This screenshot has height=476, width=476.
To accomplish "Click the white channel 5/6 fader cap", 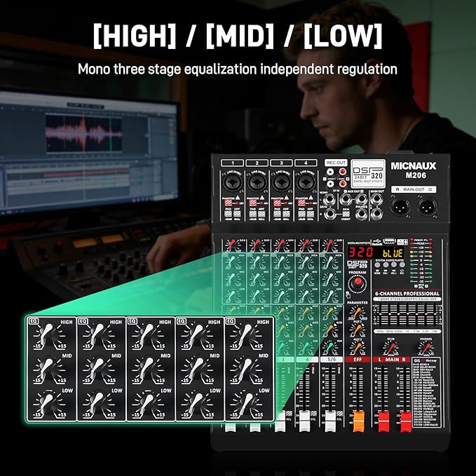I will point(330,421).
